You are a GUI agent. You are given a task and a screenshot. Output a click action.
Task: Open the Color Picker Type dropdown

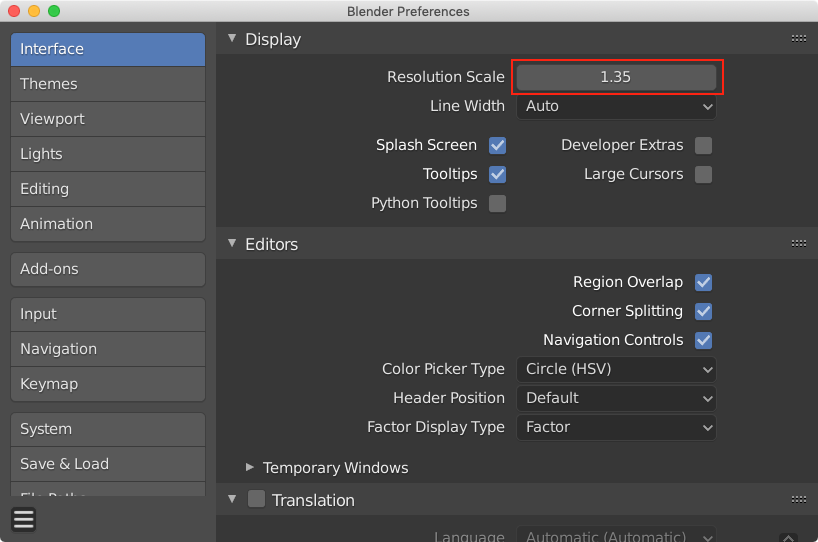tap(616, 369)
